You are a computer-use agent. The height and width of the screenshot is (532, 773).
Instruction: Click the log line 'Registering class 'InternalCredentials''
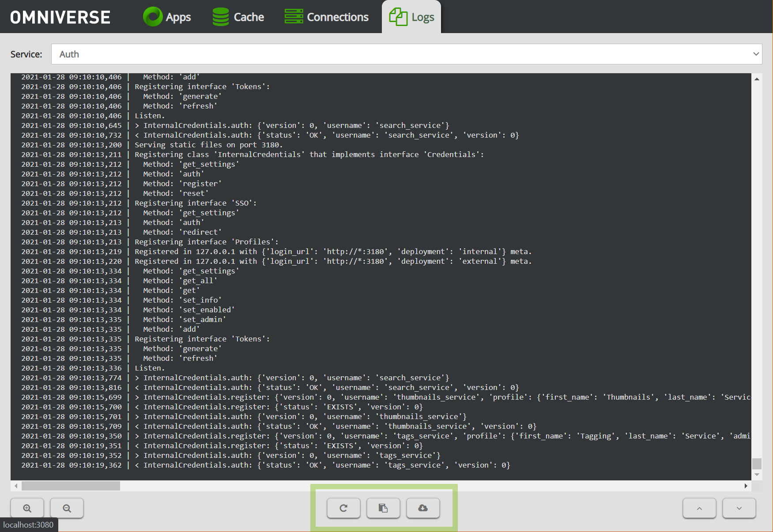pos(253,154)
